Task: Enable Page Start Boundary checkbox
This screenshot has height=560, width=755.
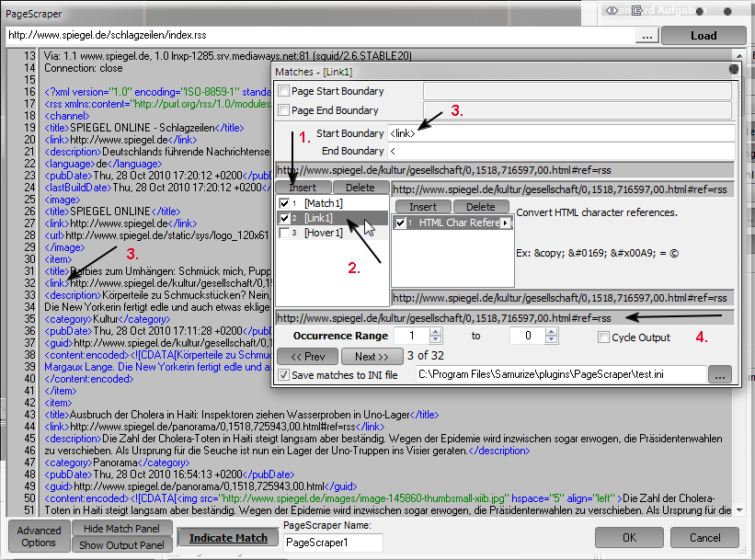Action: (284, 90)
